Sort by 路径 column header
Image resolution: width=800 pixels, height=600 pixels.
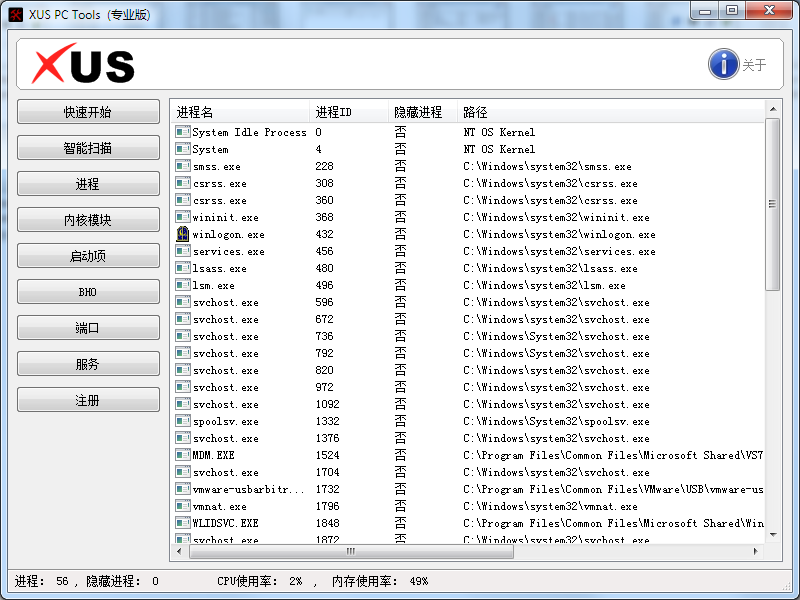tap(611, 112)
